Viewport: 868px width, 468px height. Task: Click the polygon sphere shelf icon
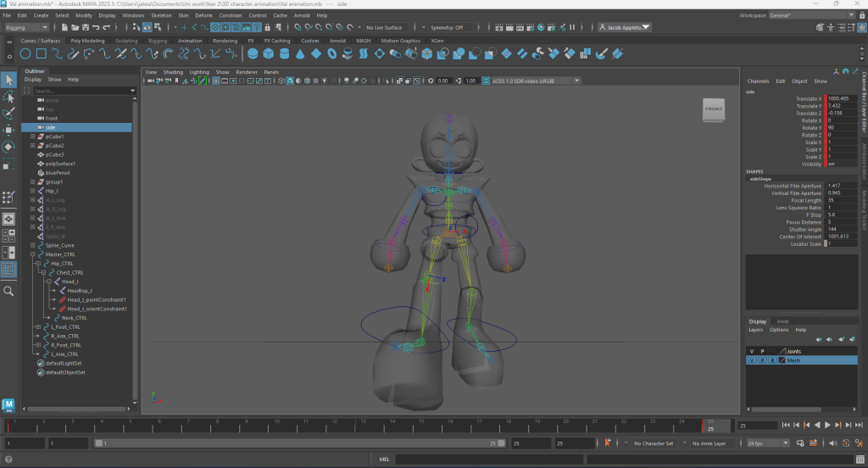coord(253,54)
